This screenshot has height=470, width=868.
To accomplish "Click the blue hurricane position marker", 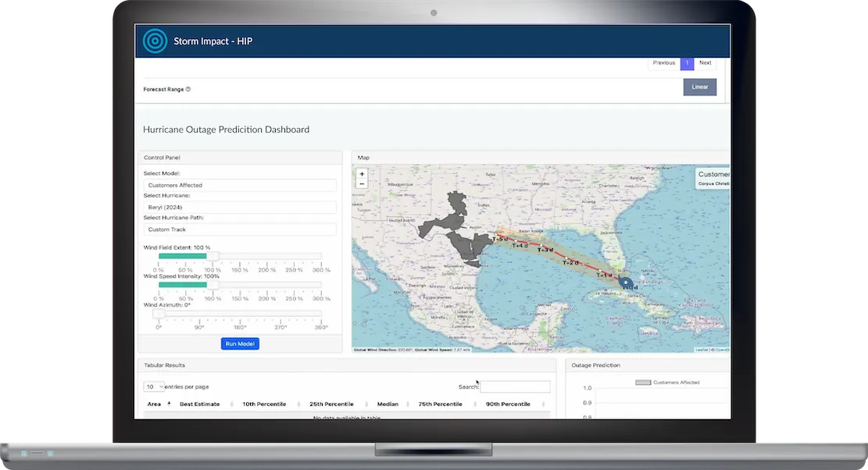I will 625,283.
